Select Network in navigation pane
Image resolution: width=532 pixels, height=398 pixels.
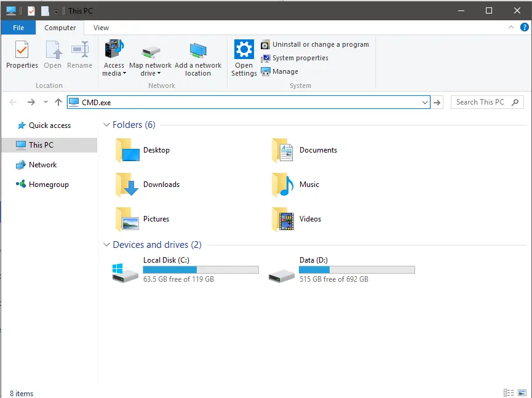point(36,165)
